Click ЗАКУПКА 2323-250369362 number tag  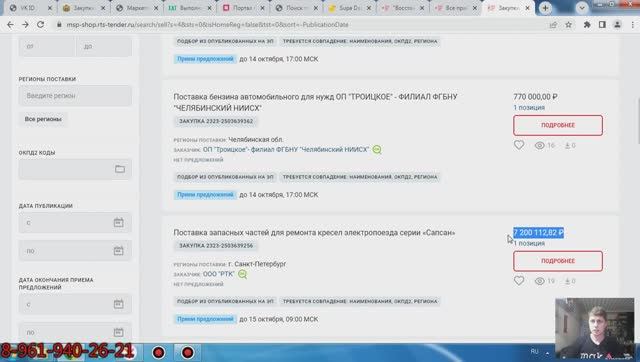[x=216, y=121]
